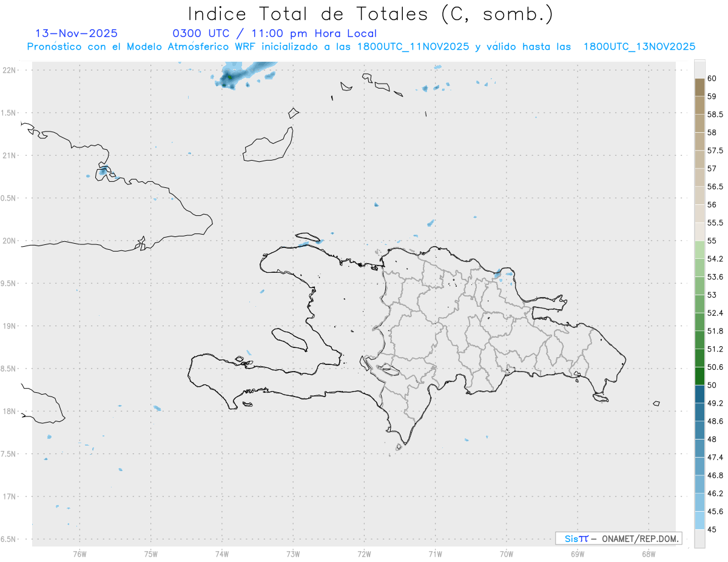728x562 pixels.
Task: Click the medium blue 47.4 colorbar segment
Action: pos(699,448)
